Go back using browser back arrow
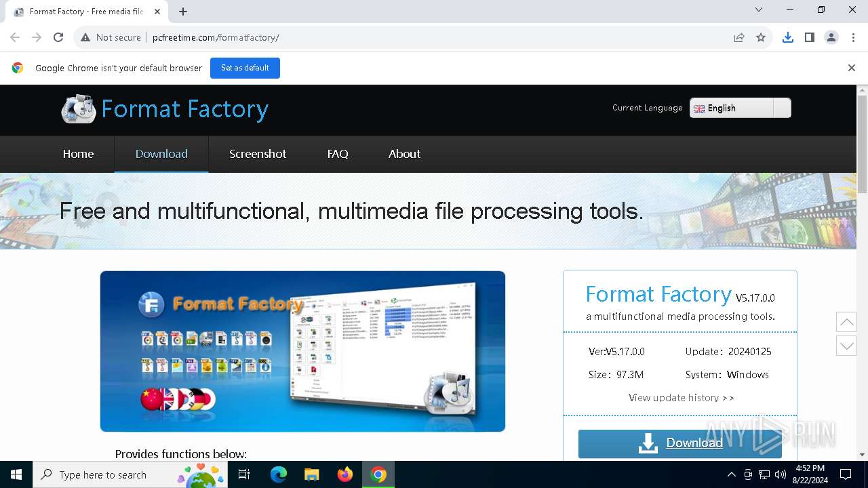The image size is (868, 488). pos(15,37)
